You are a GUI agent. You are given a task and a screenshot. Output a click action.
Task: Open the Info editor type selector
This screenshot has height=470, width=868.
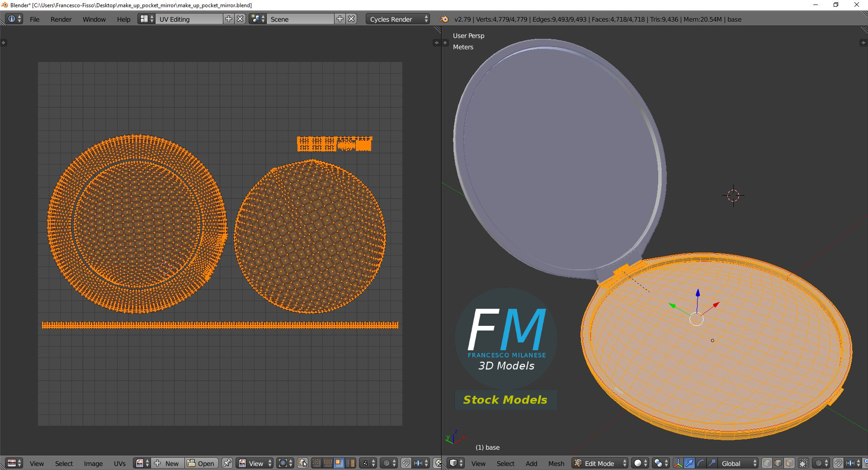coord(14,19)
